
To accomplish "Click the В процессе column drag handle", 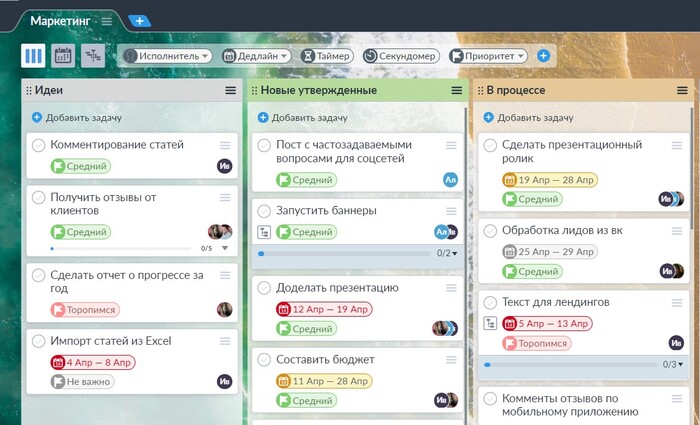I will click(480, 91).
